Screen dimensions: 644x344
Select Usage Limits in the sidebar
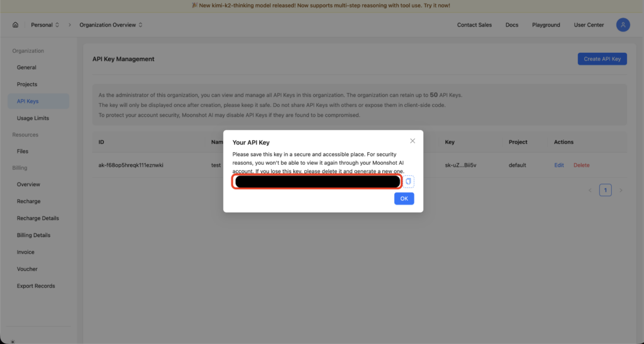33,118
